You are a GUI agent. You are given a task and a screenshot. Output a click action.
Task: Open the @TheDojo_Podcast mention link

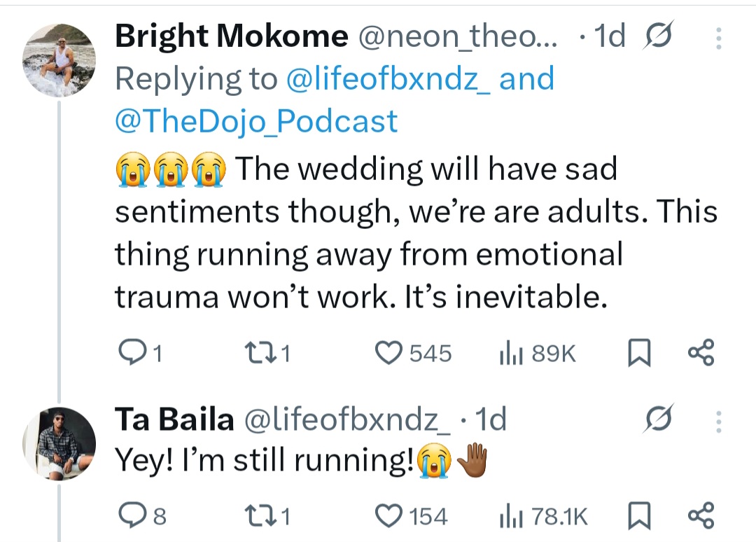pos(255,121)
